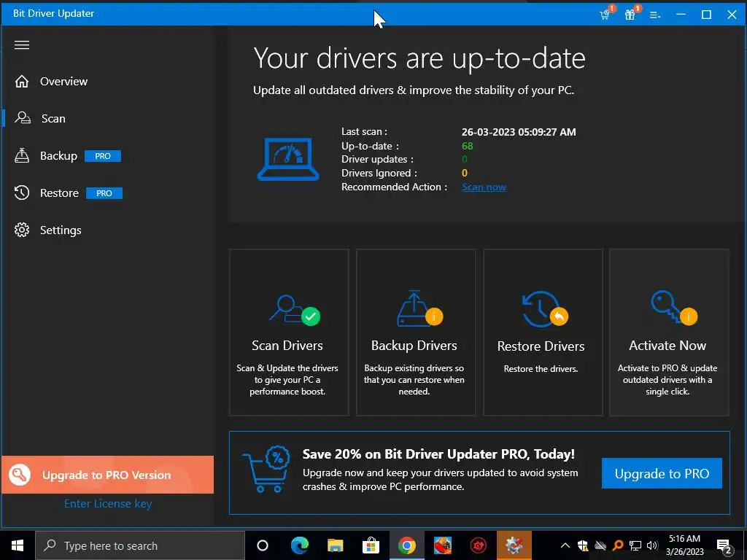Viewport: 747px width, 560px height.
Task: Open the title bar menu lines icon
Action: click(655, 15)
